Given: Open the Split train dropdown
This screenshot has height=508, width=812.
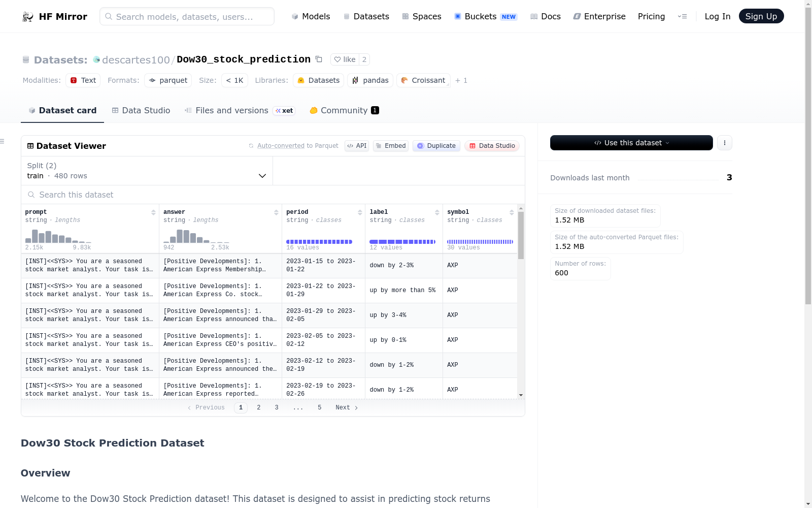Looking at the screenshot, I should pyautogui.click(x=147, y=171).
